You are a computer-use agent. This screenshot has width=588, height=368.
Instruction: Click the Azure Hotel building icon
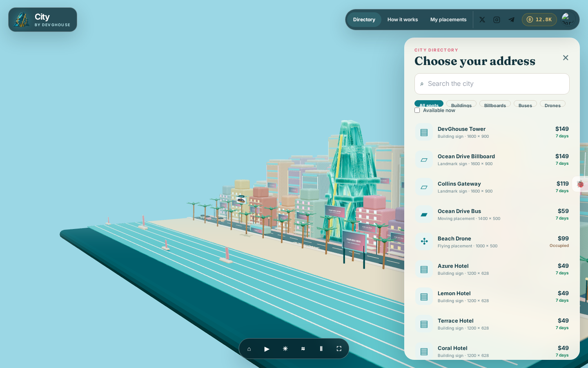pyautogui.click(x=424, y=269)
